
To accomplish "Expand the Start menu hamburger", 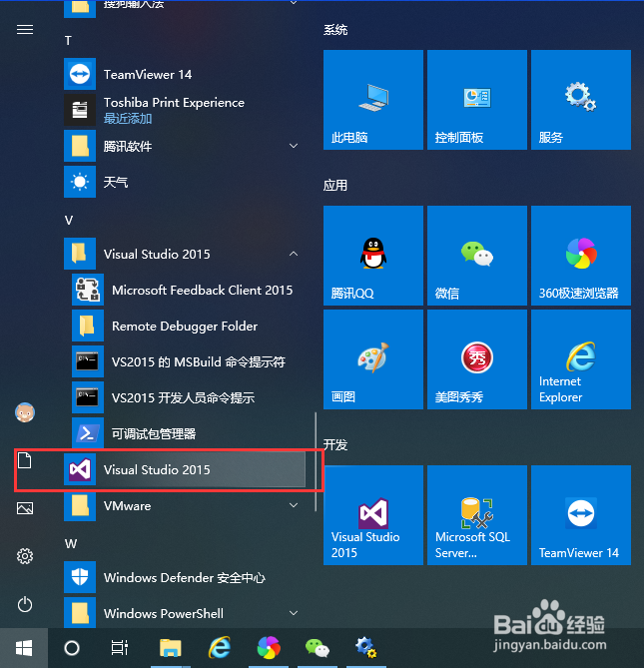I will [x=25, y=29].
